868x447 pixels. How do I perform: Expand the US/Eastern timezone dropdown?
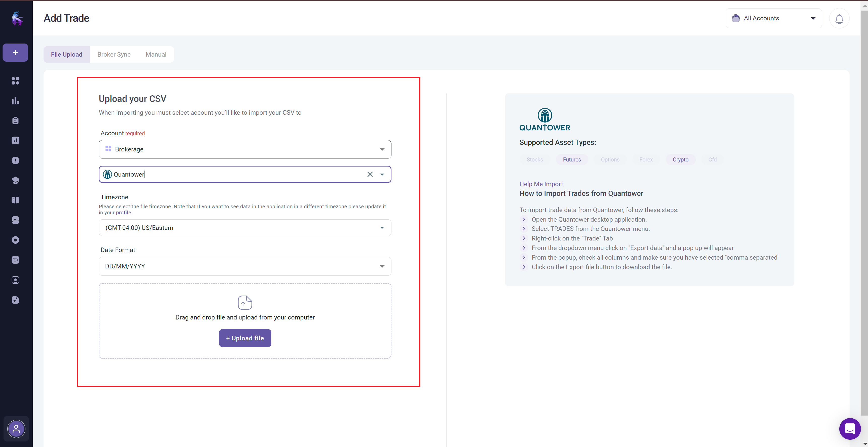[x=245, y=228]
